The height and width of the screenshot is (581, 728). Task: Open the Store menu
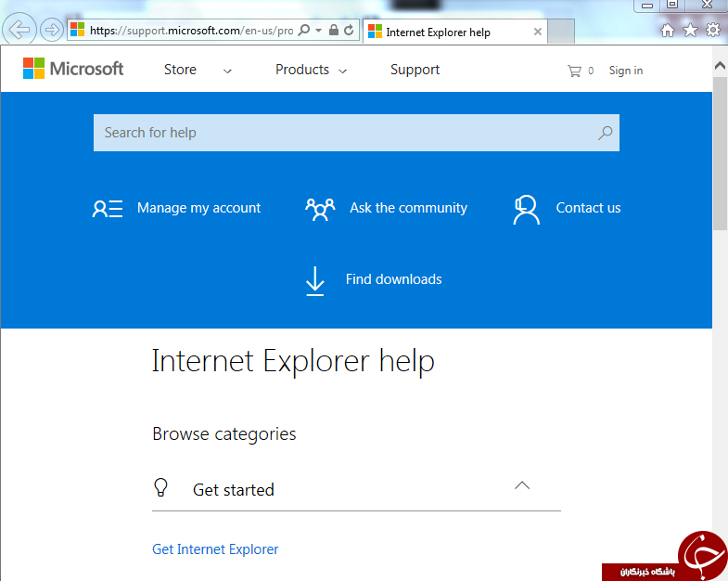click(x=180, y=70)
